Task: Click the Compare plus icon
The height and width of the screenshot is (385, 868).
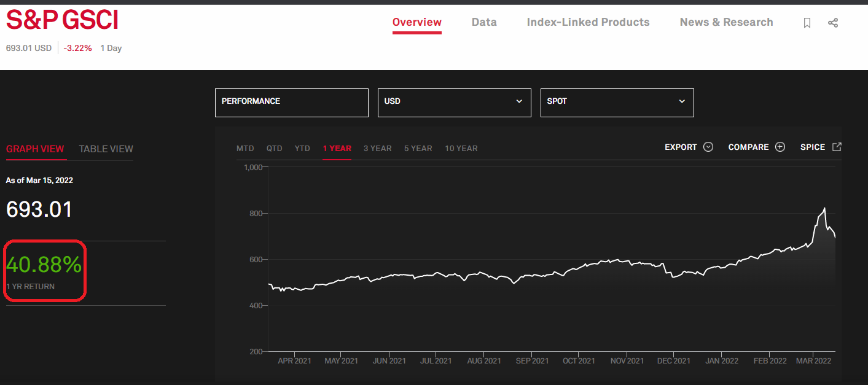Action: pyautogui.click(x=780, y=147)
